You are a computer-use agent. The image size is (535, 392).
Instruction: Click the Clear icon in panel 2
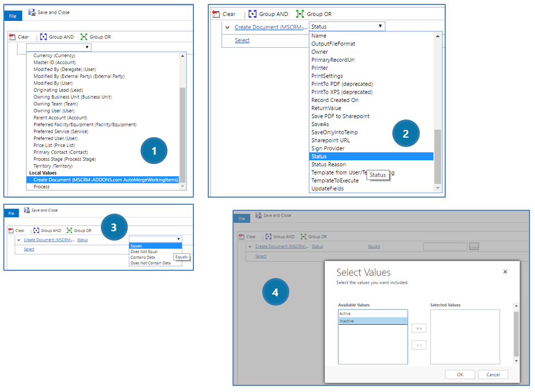coord(215,14)
